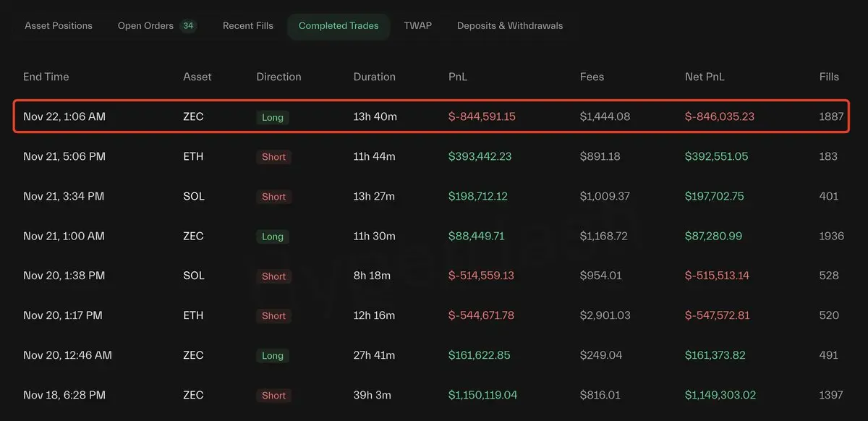This screenshot has height=421, width=868.
Task: Click the Long badge on the Nov 22 ZEC trade
Action: coord(273,117)
